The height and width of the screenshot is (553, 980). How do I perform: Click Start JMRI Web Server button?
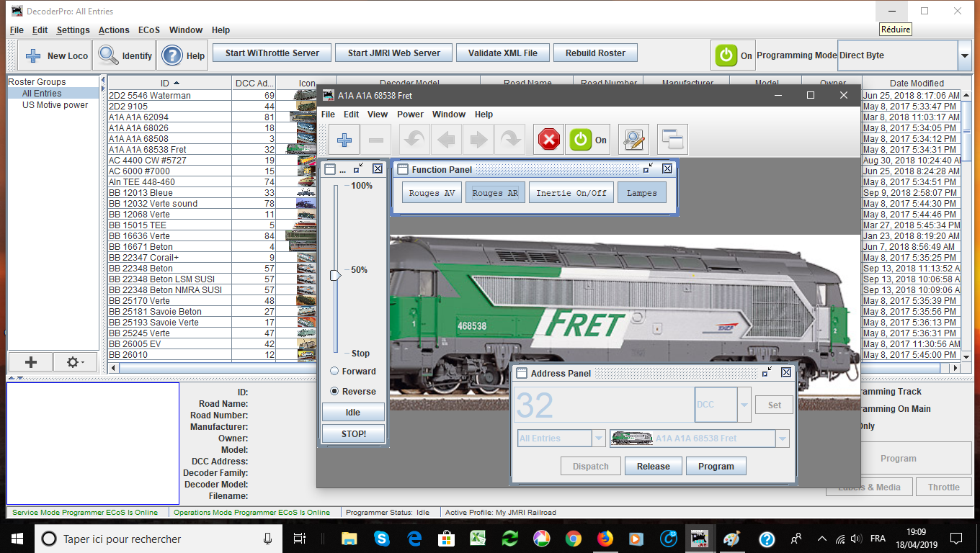pyautogui.click(x=394, y=53)
